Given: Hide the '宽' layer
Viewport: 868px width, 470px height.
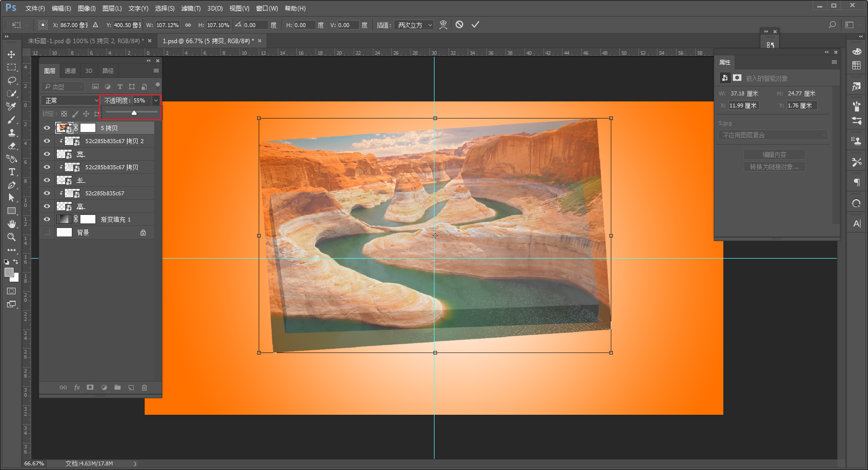Looking at the screenshot, I should click(x=47, y=154).
